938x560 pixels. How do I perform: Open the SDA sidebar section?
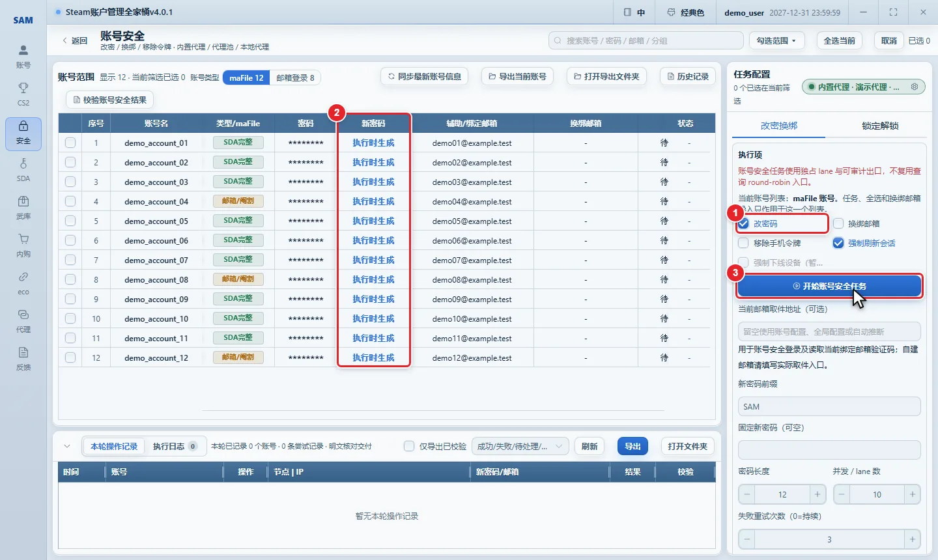click(23, 170)
